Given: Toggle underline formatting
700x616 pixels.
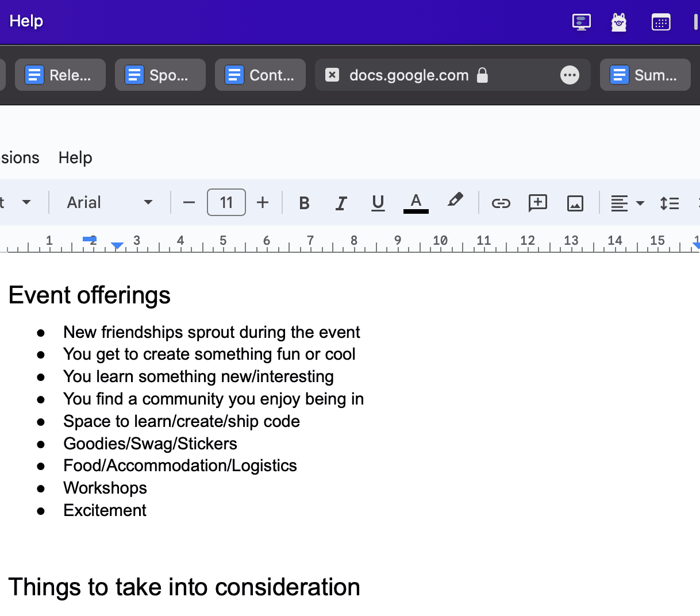Looking at the screenshot, I should pyautogui.click(x=378, y=203).
